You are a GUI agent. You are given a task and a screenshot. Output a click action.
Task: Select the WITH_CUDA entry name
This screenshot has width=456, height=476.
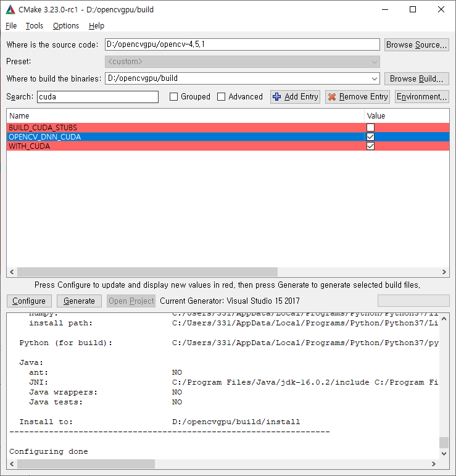coord(29,146)
